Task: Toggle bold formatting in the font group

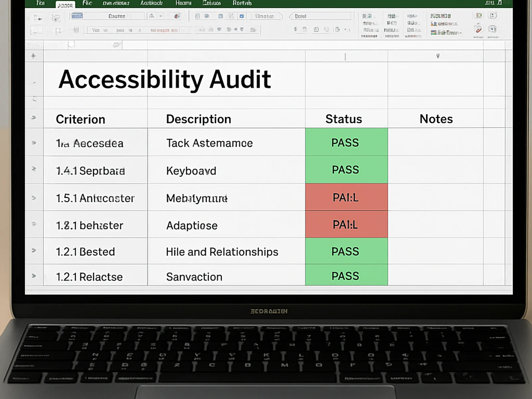Action: point(96,30)
